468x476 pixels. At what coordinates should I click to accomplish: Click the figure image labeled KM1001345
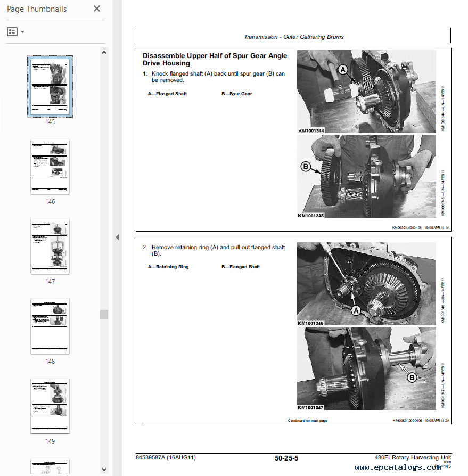pyautogui.click(x=366, y=176)
